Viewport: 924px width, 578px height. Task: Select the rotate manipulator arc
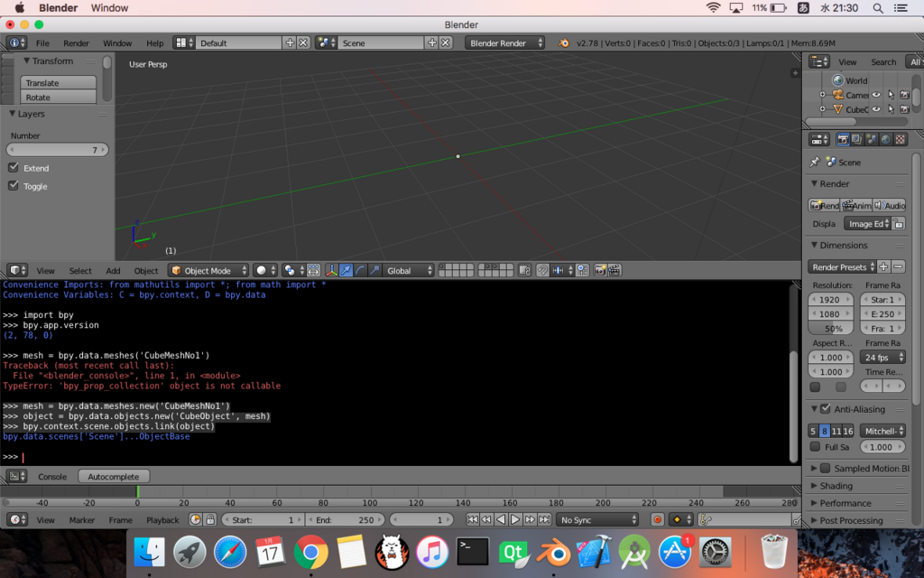360,270
